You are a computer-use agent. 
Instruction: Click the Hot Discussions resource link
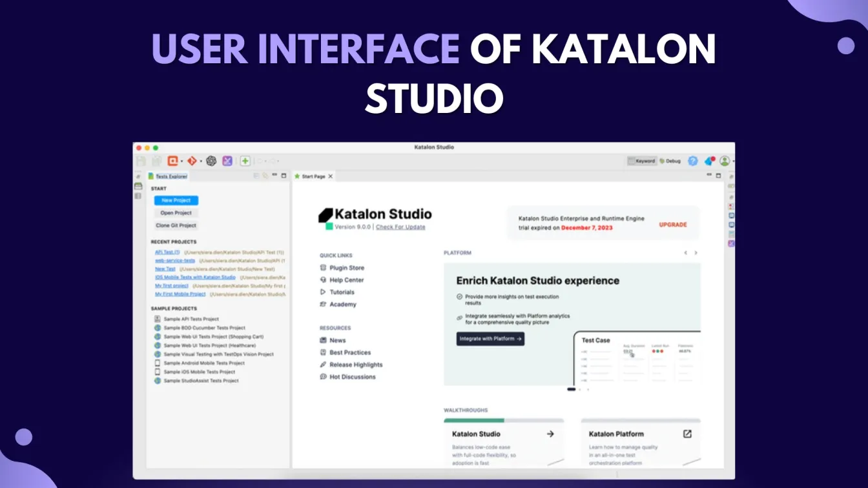click(x=348, y=377)
